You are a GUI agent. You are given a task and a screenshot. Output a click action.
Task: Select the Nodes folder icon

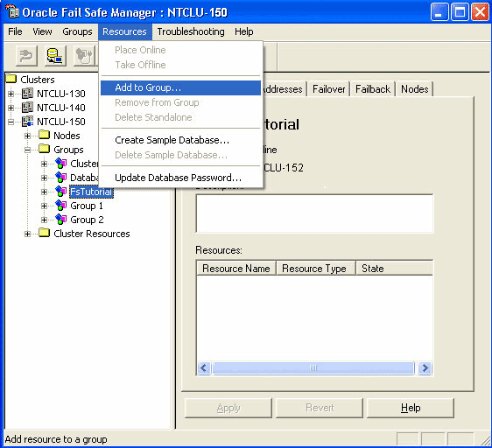coord(45,136)
